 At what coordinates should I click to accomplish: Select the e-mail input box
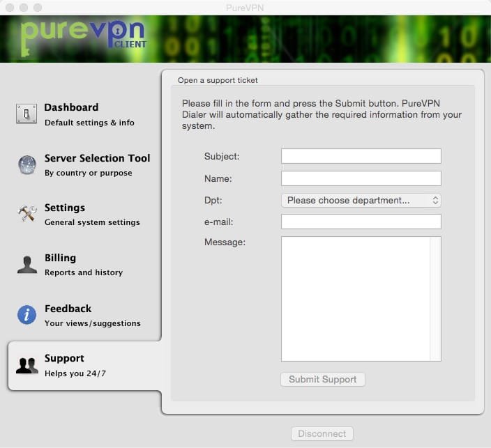(x=361, y=222)
